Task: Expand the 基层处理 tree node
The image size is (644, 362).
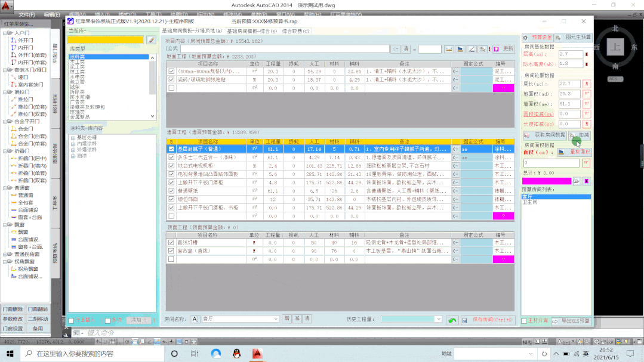Action: 73,137
